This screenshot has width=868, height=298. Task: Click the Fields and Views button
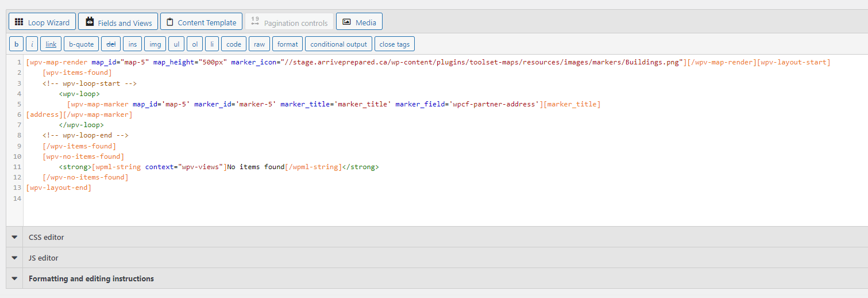pyautogui.click(x=118, y=22)
